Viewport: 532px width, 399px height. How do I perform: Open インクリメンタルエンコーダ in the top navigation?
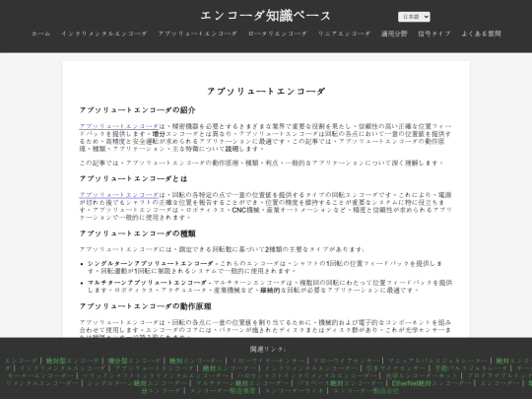pos(104,33)
